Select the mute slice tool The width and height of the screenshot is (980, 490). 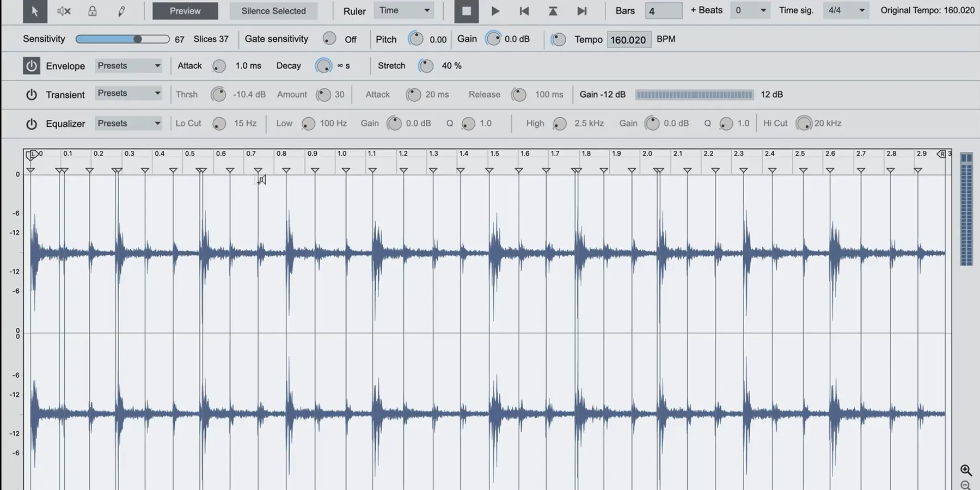click(64, 11)
